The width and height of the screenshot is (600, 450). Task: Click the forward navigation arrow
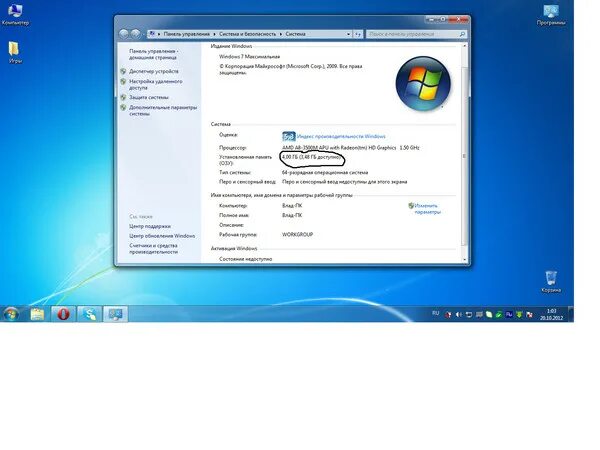[135, 34]
